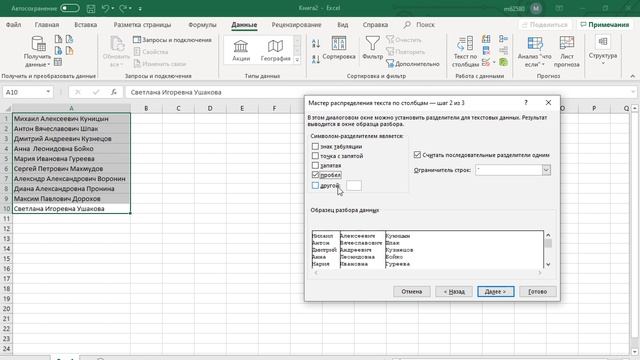Click the Undo arrow icon
640x360 pixels.
106,8
